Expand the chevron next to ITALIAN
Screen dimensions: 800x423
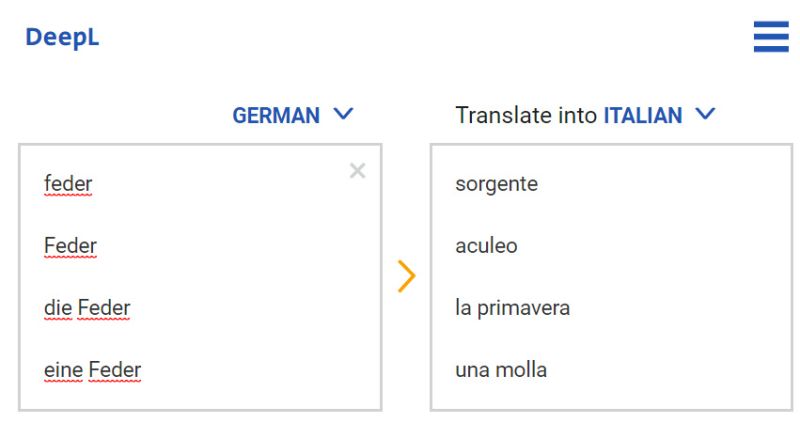click(x=705, y=113)
